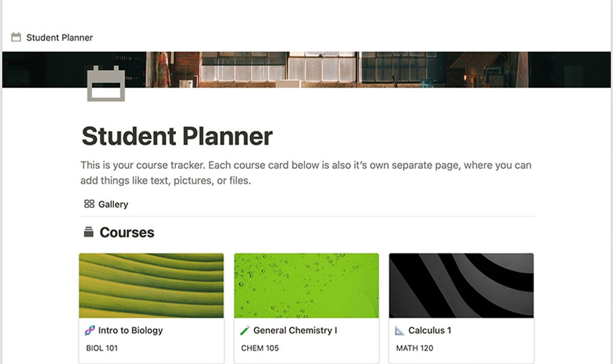Open the General Chemistry I course title
This screenshot has width=613, height=364.
295,330
